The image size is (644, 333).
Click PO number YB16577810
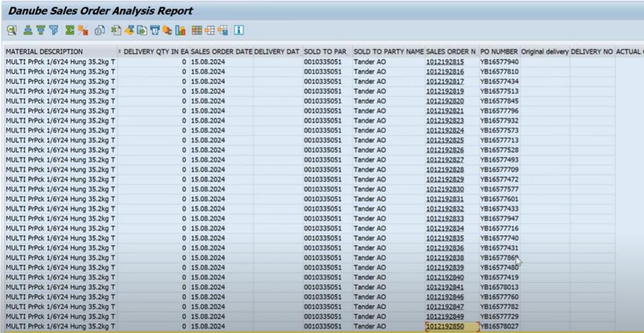tap(500, 72)
